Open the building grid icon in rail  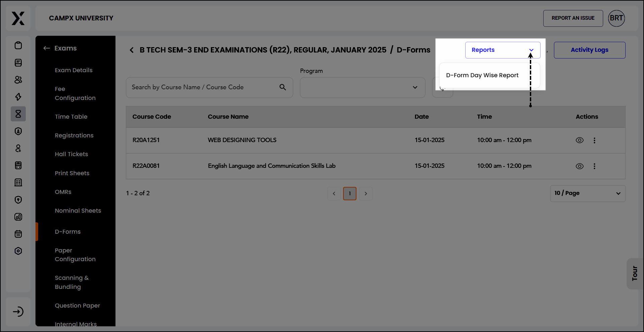tap(18, 182)
